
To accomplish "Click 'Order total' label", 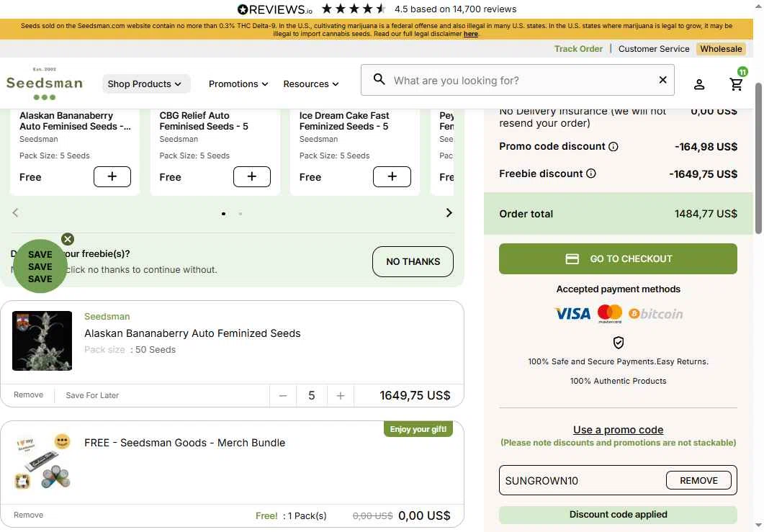I will click(x=526, y=214).
